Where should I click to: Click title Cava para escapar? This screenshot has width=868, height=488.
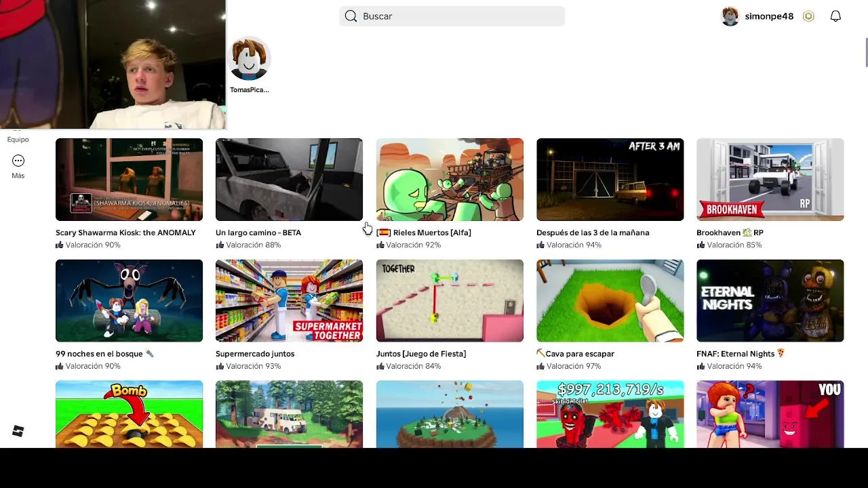click(x=575, y=354)
